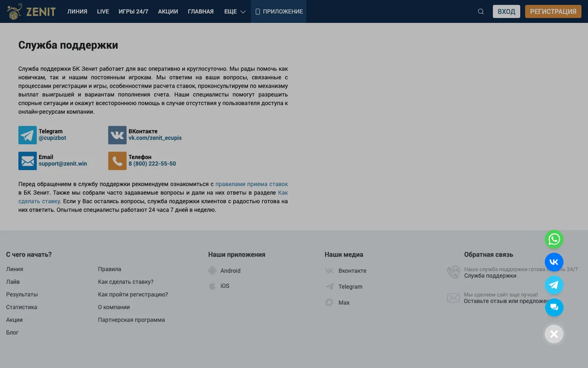Open footer link Правила
The image size is (588, 368).
click(109, 269)
